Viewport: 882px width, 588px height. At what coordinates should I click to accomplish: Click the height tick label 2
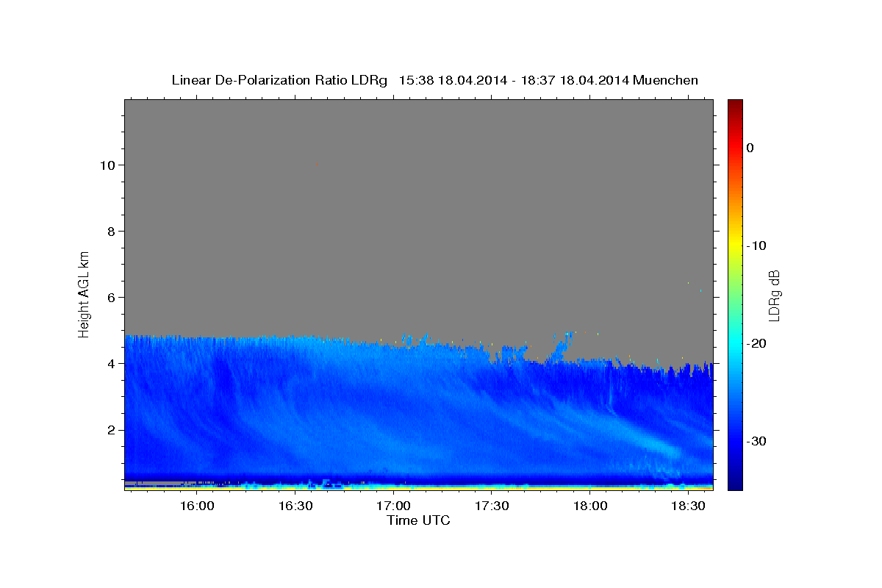112,430
